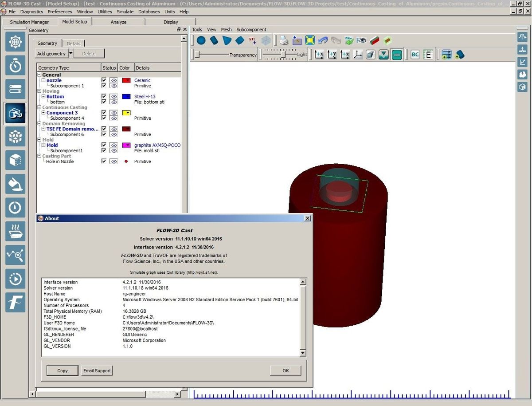Open Boundary Conditions with the BC icon
532x406 pixels.
click(415, 55)
